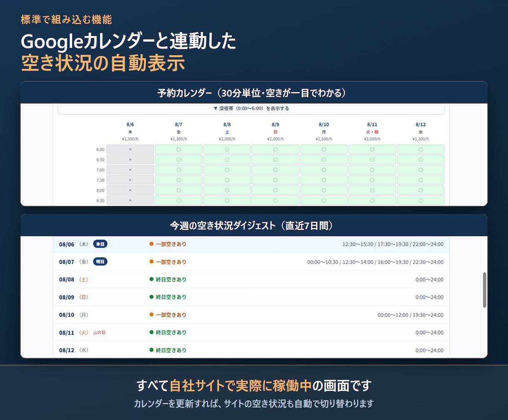Screen dimensions: 508x420
Task: Click the digest panel vertical scrollbar thumb
Action: pyautogui.click(x=485, y=290)
